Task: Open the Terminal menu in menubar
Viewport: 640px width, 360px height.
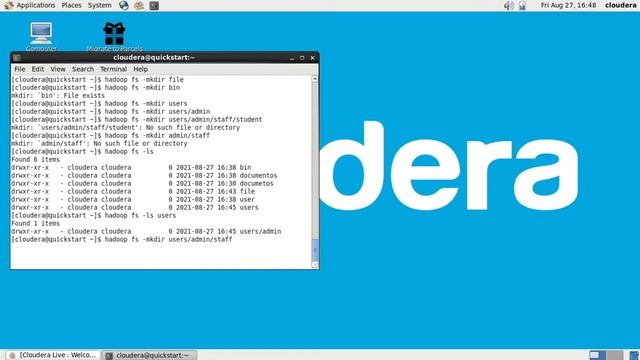Action: (x=113, y=69)
